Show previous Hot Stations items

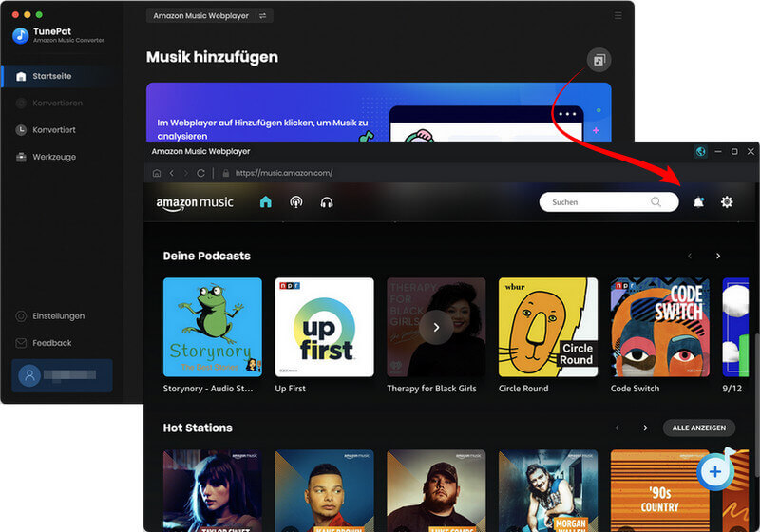point(617,427)
